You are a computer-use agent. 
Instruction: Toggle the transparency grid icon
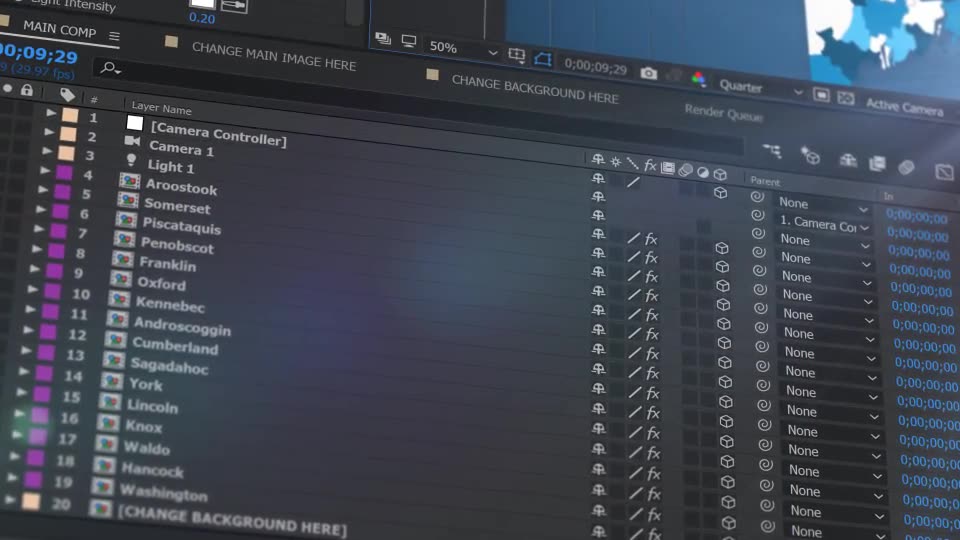[x=846, y=98]
